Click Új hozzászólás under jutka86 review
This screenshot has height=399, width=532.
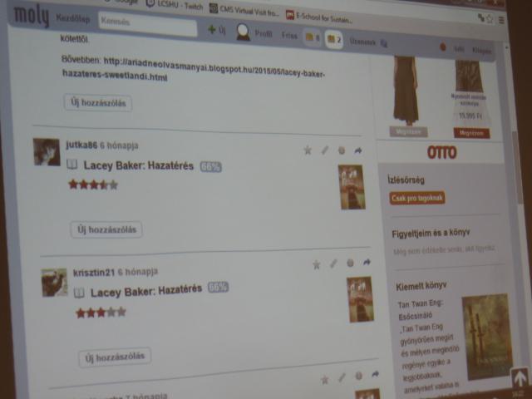(x=106, y=229)
